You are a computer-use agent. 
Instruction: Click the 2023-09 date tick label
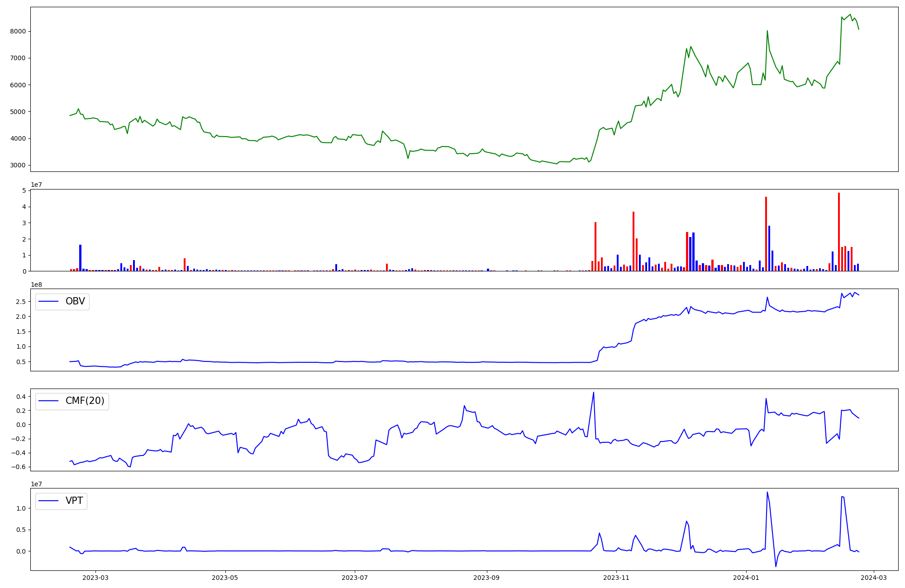(x=486, y=578)
